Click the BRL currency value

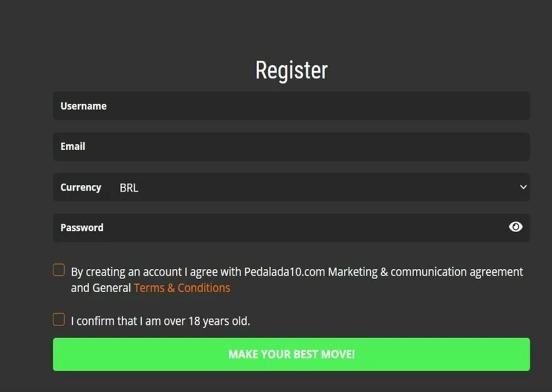click(129, 188)
